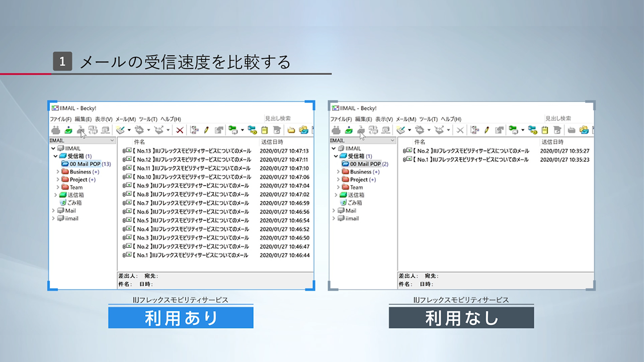This screenshot has width=644, height=362.
Task: Open the ツール(T) menu in 利用なし window
Action: (x=429, y=119)
